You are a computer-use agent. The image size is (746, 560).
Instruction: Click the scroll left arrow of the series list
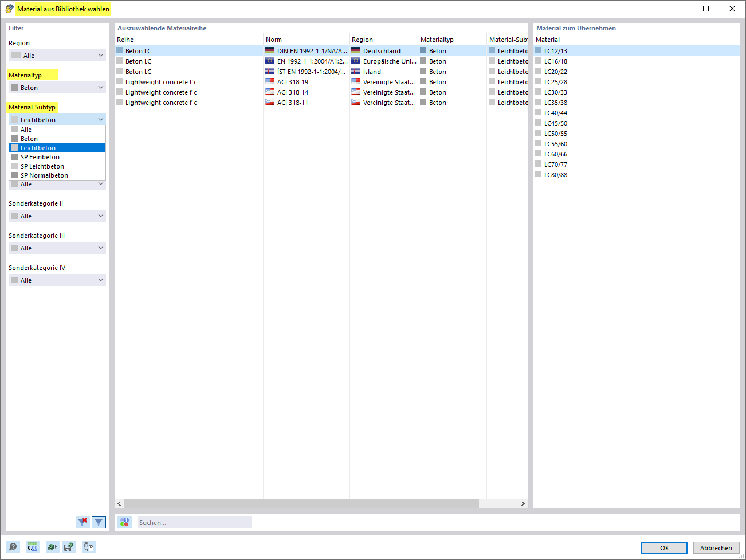pyautogui.click(x=119, y=503)
